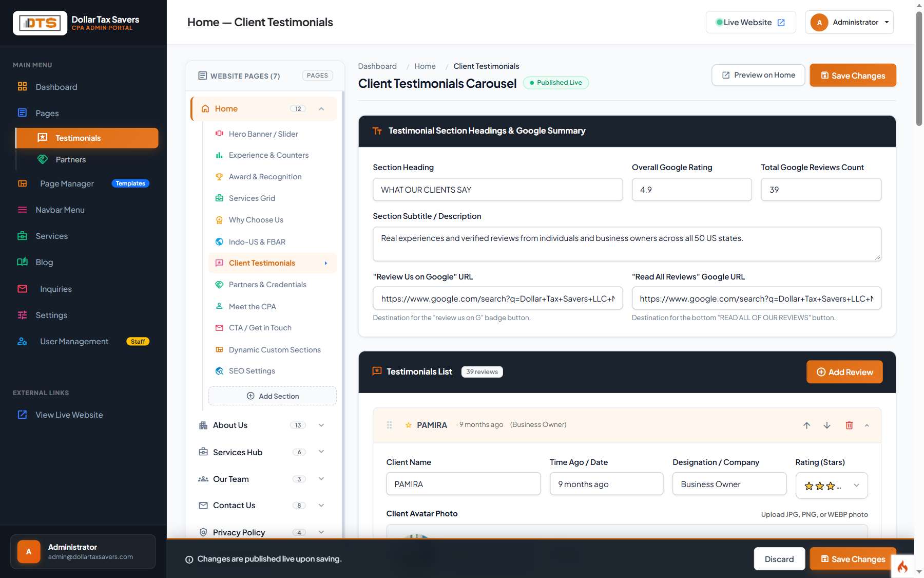Open the Rating (Stars) dropdown
This screenshot has width=924, height=578.
tap(832, 486)
